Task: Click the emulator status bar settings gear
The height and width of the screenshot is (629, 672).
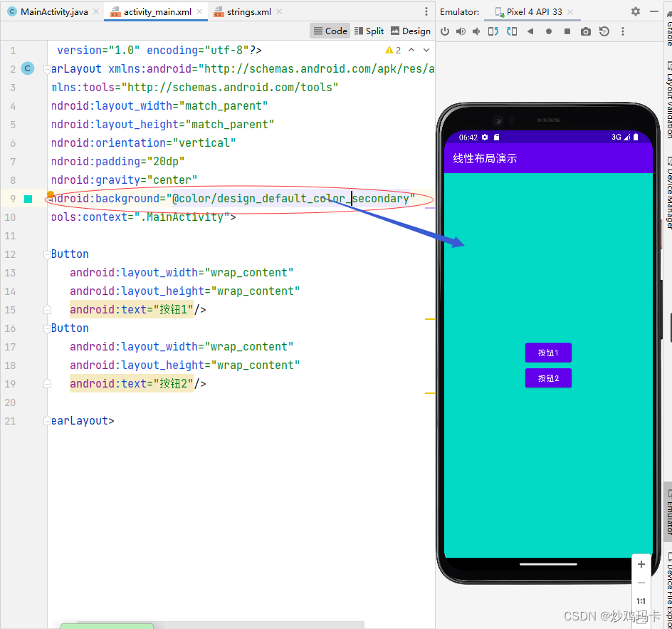Action: click(x=485, y=137)
